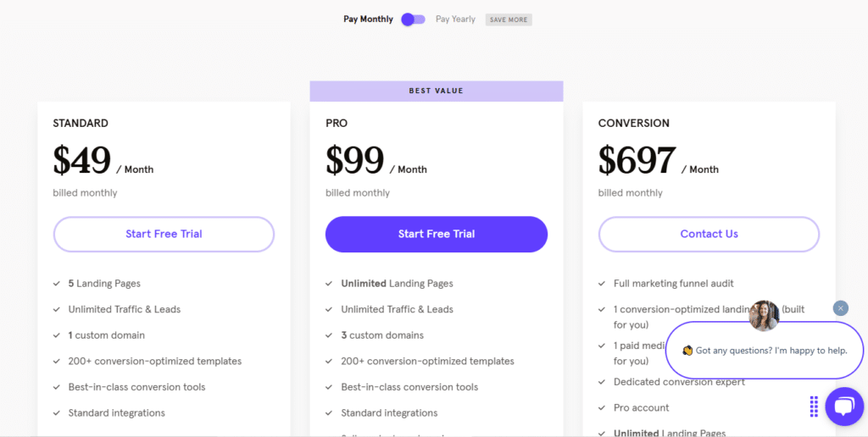
Task: Click checkmark beside 3 custom domains
Action: (330, 335)
